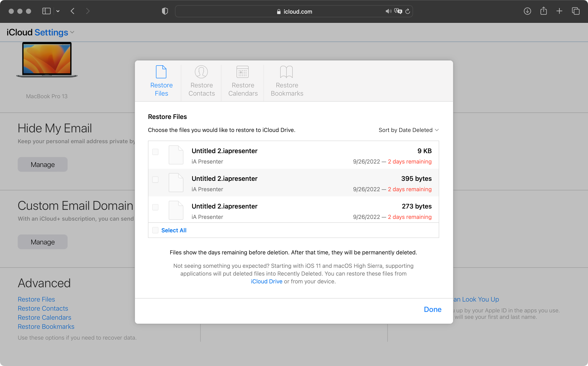This screenshot has width=588, height=366.
Task: Click the Hide My Email heading
Action: (55, 128)
